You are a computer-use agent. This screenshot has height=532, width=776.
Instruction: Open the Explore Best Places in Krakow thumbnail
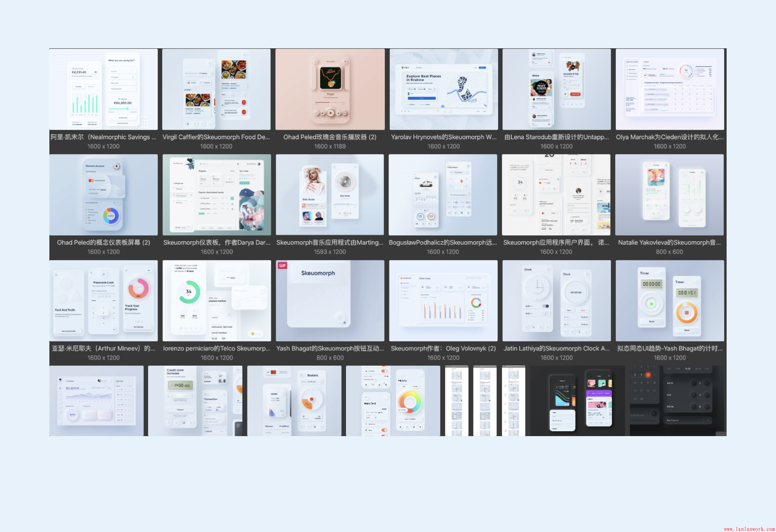click(443, 89)
